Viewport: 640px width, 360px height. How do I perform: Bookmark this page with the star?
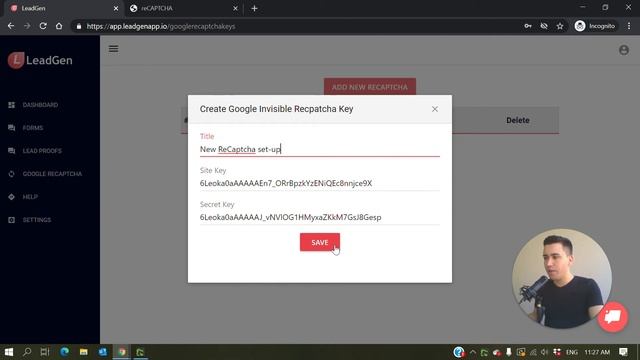click(560, 26)
